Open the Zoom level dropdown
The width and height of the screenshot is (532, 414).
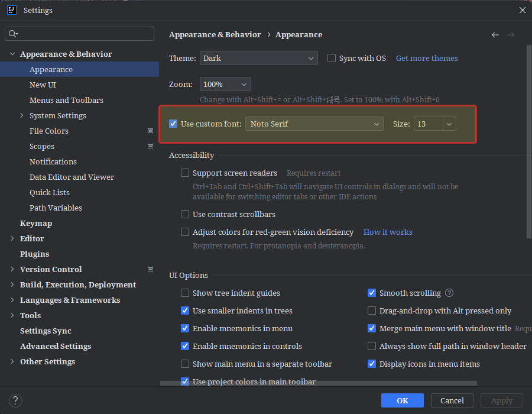[225, 85]
